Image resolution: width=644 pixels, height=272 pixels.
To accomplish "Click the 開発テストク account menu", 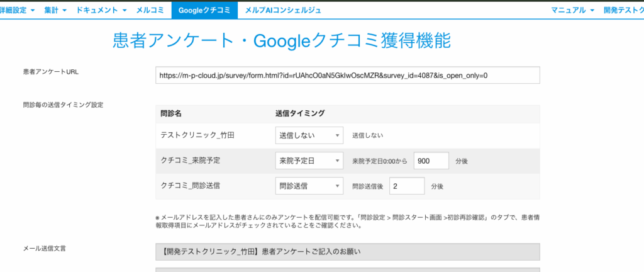I will [623, 10].
